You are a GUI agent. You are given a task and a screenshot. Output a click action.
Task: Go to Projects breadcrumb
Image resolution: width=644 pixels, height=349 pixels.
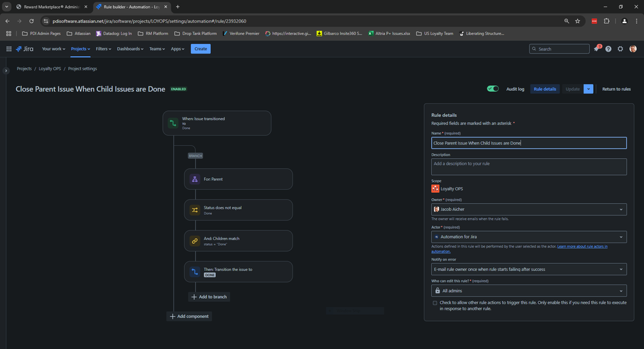24,68
